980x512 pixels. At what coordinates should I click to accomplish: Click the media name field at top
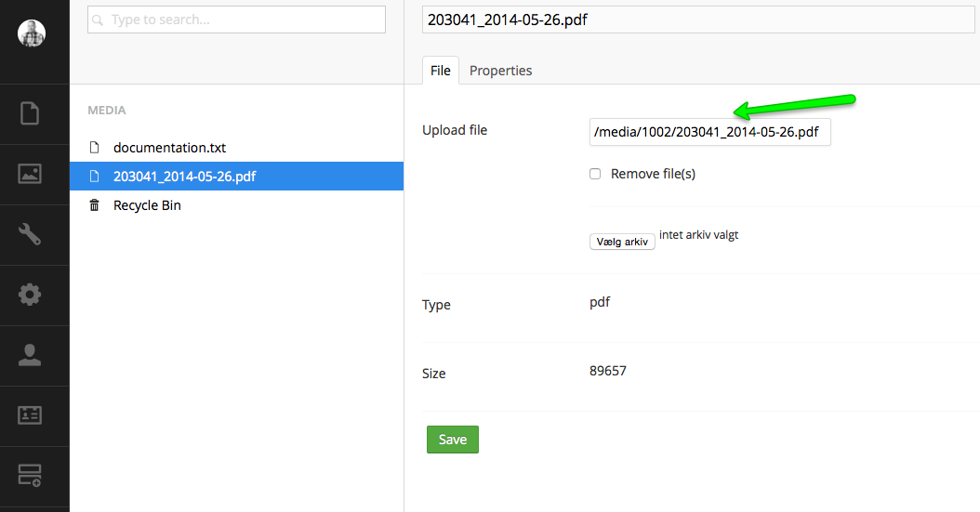tap(698, 20)
